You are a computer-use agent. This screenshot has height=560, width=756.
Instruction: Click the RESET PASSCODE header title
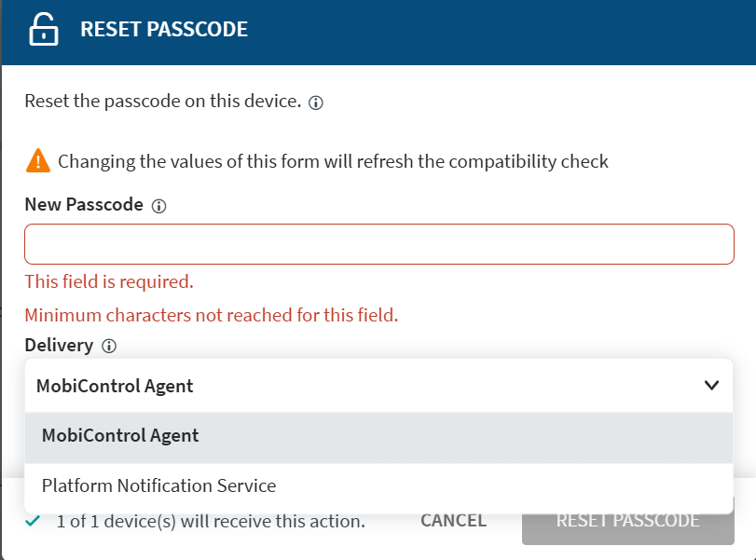164,30
